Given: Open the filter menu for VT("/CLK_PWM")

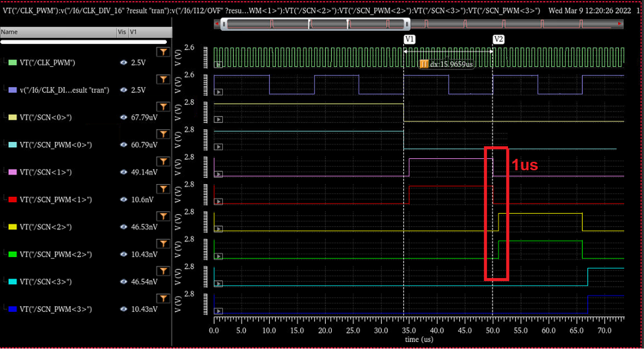Looking at the screenshot, I should (x=163, y=51).
